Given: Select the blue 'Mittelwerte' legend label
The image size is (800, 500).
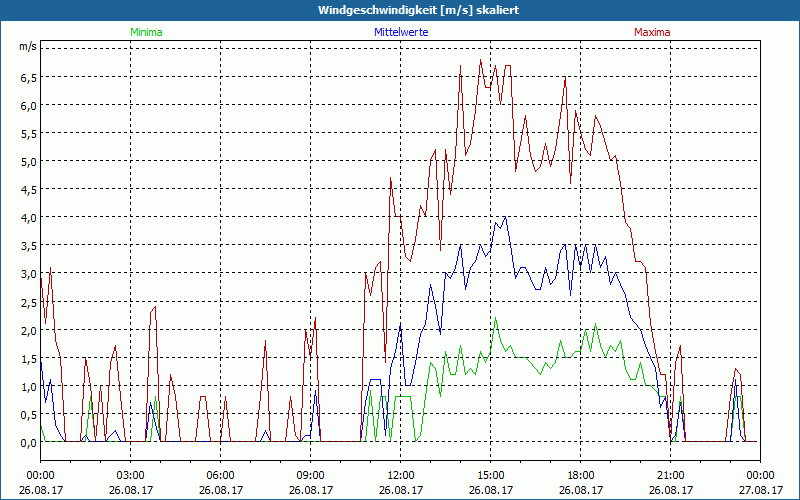Looking at the screenshot, I should (x=401, y=32).
